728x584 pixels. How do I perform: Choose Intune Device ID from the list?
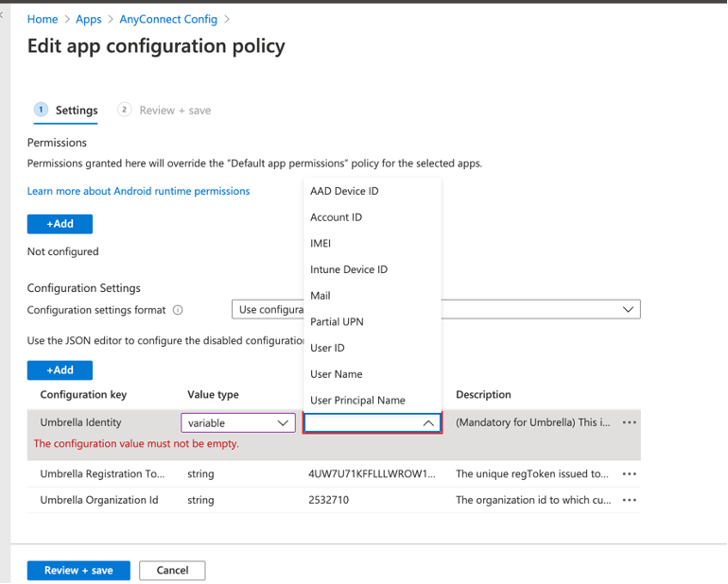click(349, 269)
